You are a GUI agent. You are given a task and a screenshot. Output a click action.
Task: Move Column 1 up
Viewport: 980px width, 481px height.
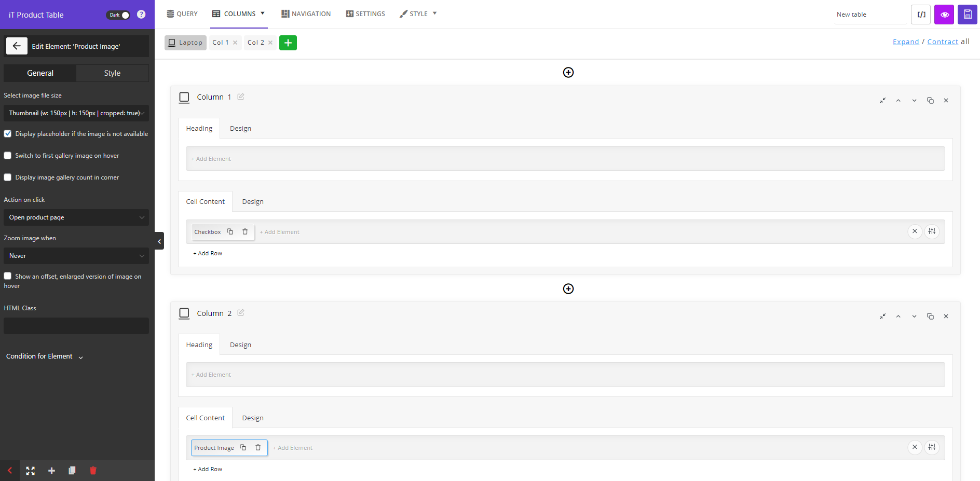898,101
